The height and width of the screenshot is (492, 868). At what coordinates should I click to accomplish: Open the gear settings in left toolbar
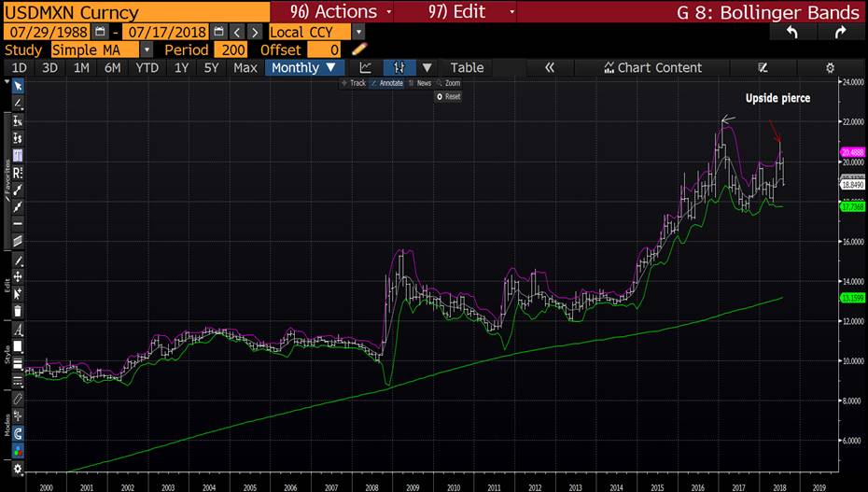(x=18, y=470)
